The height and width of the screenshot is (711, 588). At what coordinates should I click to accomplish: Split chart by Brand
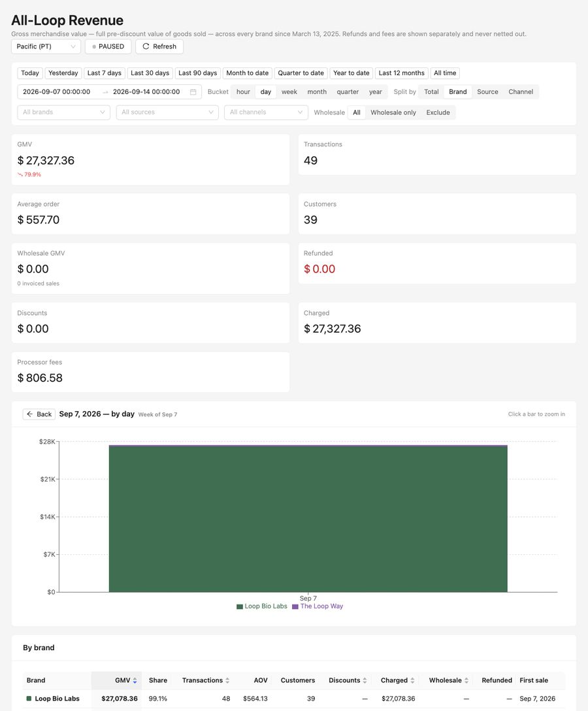(x=458, y=91)
